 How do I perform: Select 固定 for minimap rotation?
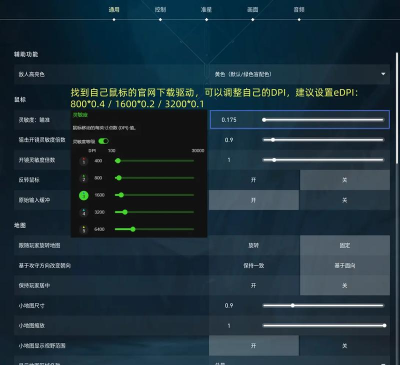345,246
